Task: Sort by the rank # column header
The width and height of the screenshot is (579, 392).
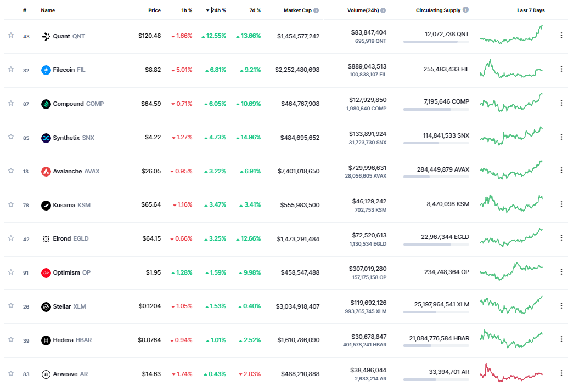Action: click(25, 10)
